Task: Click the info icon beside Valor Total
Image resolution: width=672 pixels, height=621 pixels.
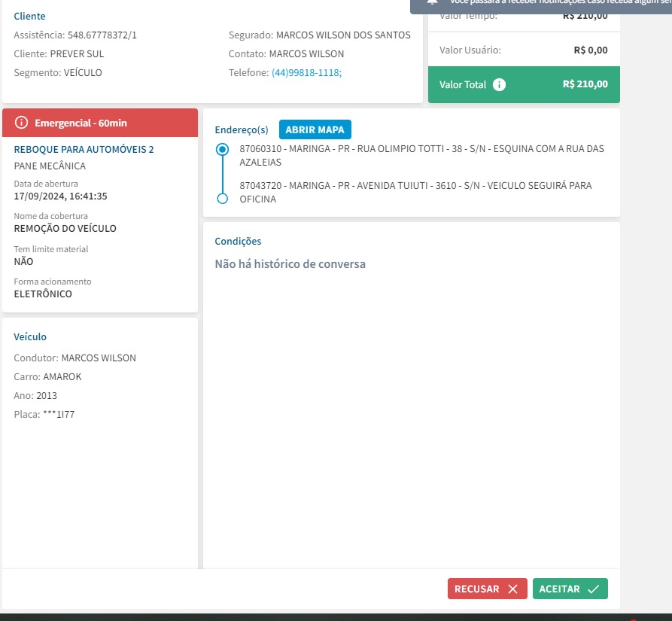Action: (499, 84)
